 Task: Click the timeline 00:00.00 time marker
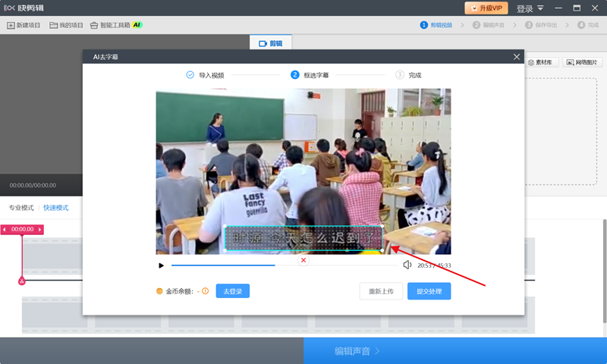[x=22, y=229]
